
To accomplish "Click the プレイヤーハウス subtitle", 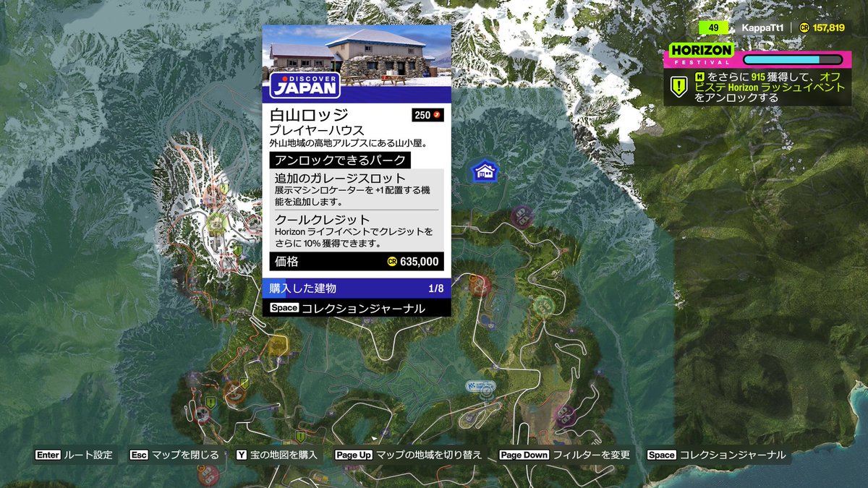I will [x=317, y=131].
